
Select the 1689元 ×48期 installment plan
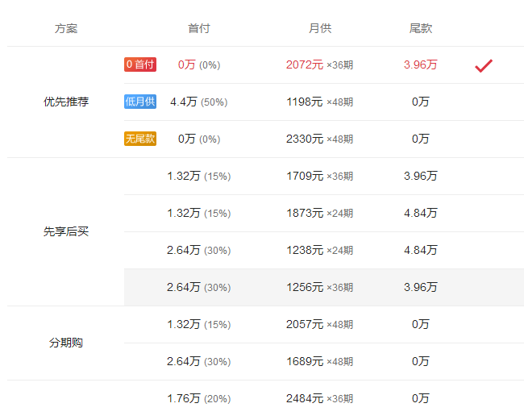tap(319, 362)
